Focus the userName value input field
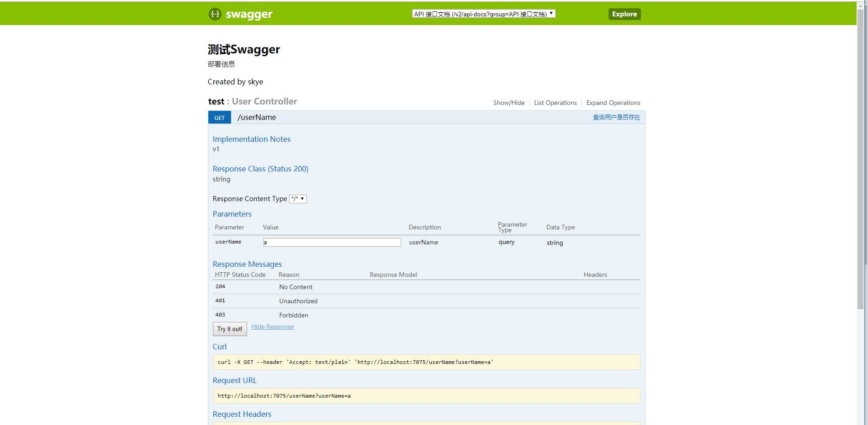 click(x=332, y=242)
